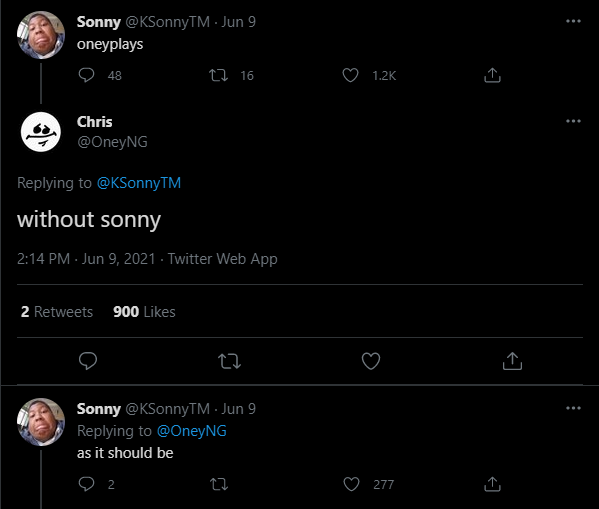
Task: Retweet the 'as it should be' reply
Action: (x=219, y=484)
